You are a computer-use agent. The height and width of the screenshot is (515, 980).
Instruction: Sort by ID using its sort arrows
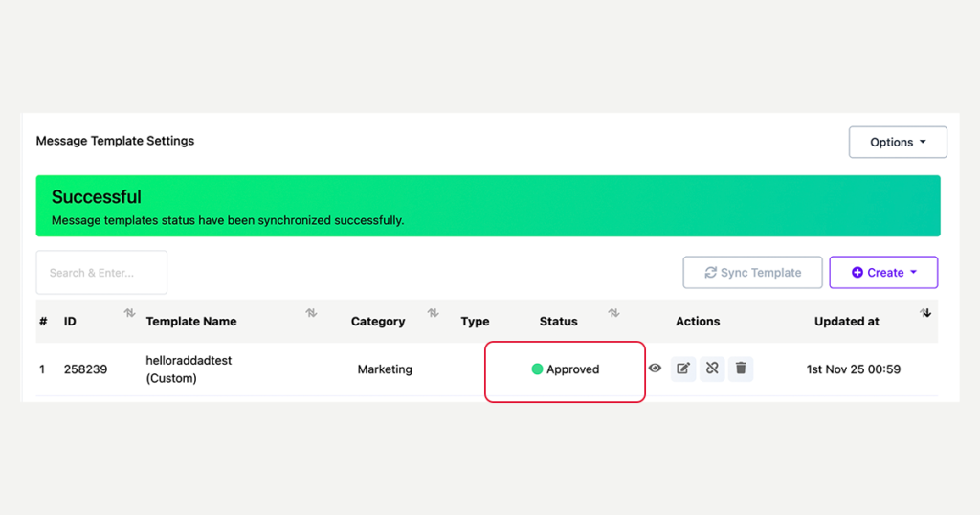[129, 313]
